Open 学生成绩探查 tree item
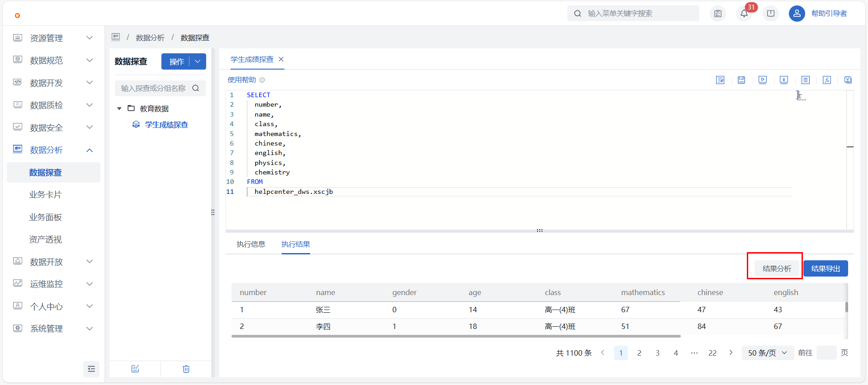Viewport: 868px width, 385px height. pos(166,125)
